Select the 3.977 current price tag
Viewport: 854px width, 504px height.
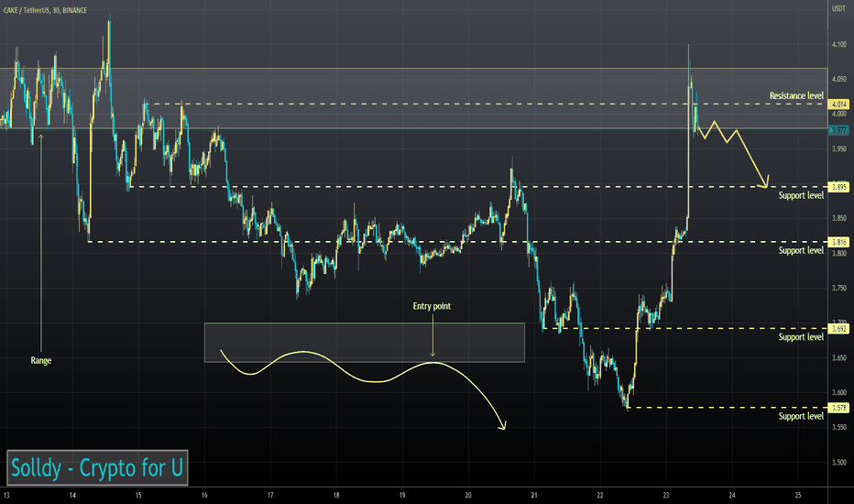pyautogui.click(x=838, y=130)
